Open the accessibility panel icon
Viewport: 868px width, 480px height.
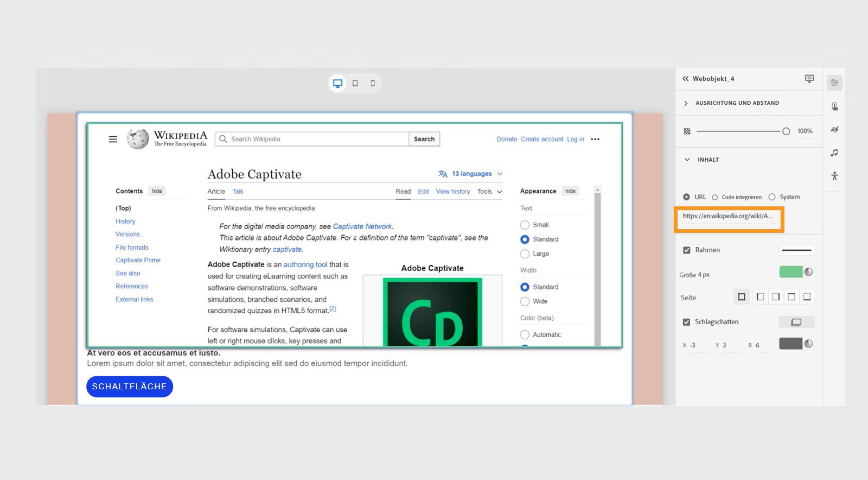coord(834,176)
